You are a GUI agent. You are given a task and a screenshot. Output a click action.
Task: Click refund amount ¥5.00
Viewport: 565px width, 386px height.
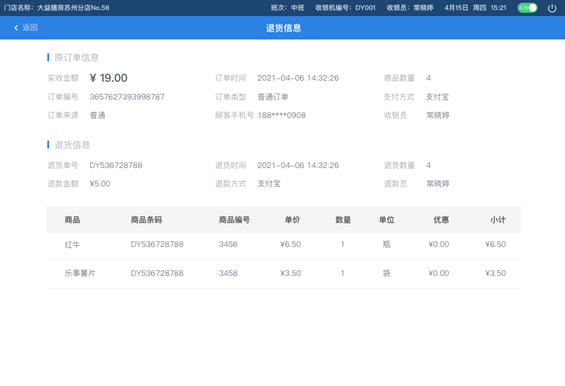(x=100, y=183)
